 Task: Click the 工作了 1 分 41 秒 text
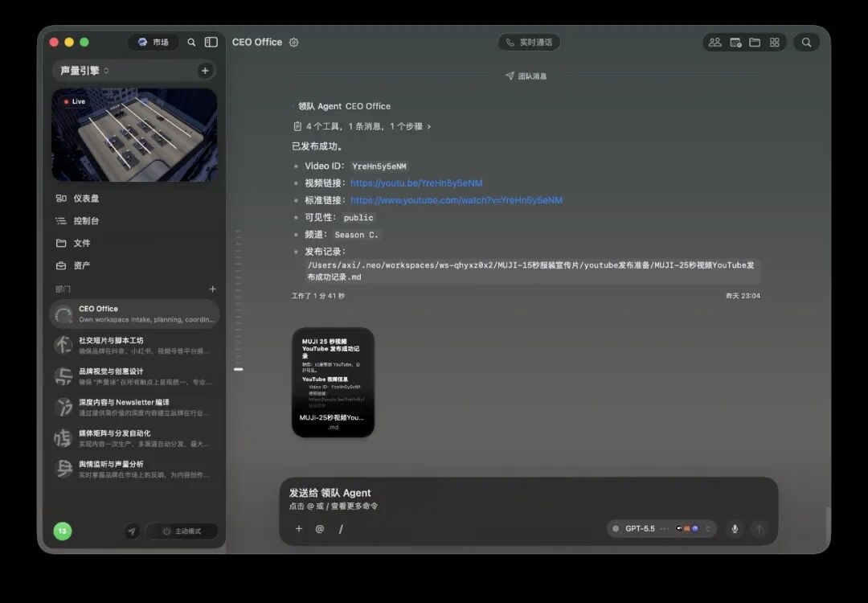[x=318, y=296]
